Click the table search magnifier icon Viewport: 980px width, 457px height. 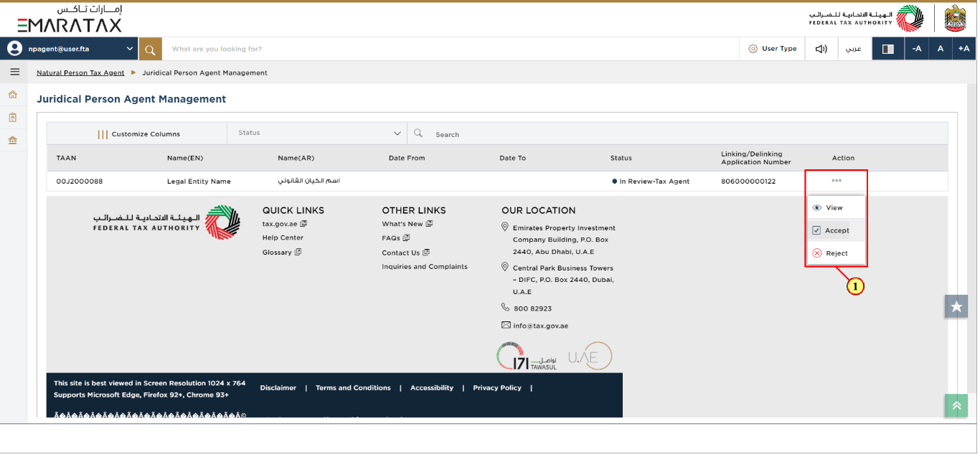(418, 133)
